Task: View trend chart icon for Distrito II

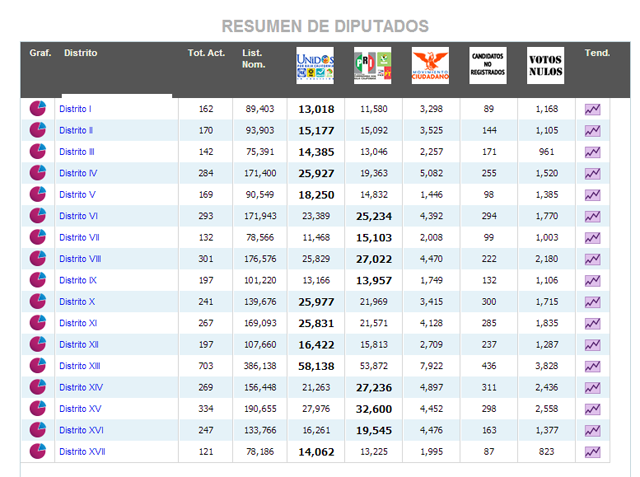Action: tap(592, 130)
